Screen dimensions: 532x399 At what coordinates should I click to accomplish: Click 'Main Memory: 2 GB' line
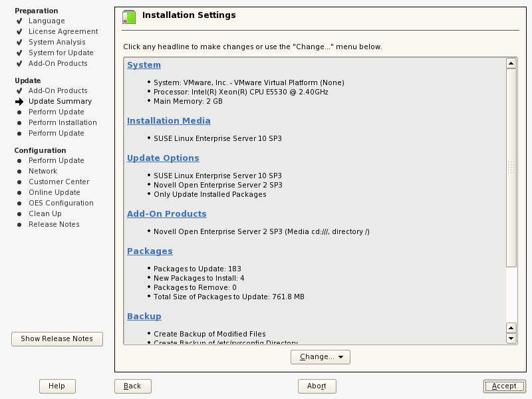(x=188, y=102)
